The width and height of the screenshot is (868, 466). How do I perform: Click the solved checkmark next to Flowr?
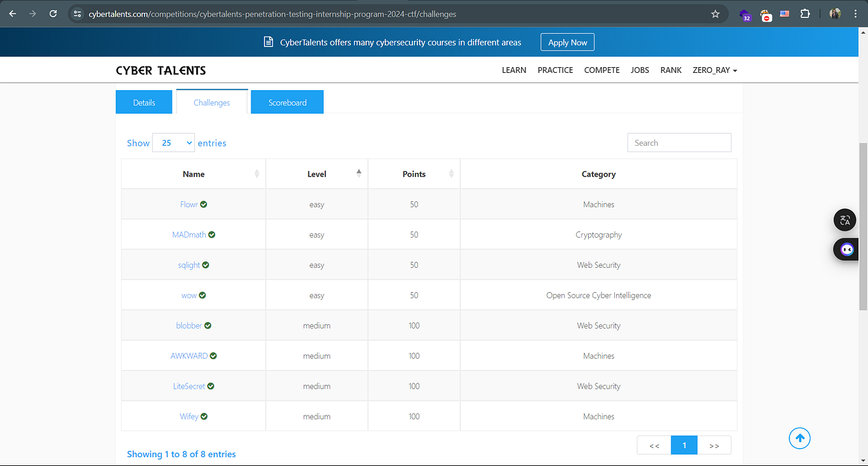click(x=204, y=204)
